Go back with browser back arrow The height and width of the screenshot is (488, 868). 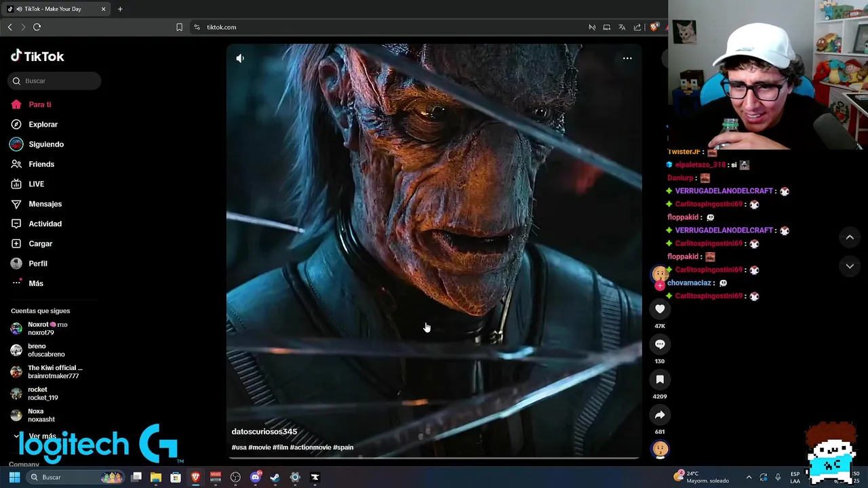pyautogui.click(x=9, y=27)
